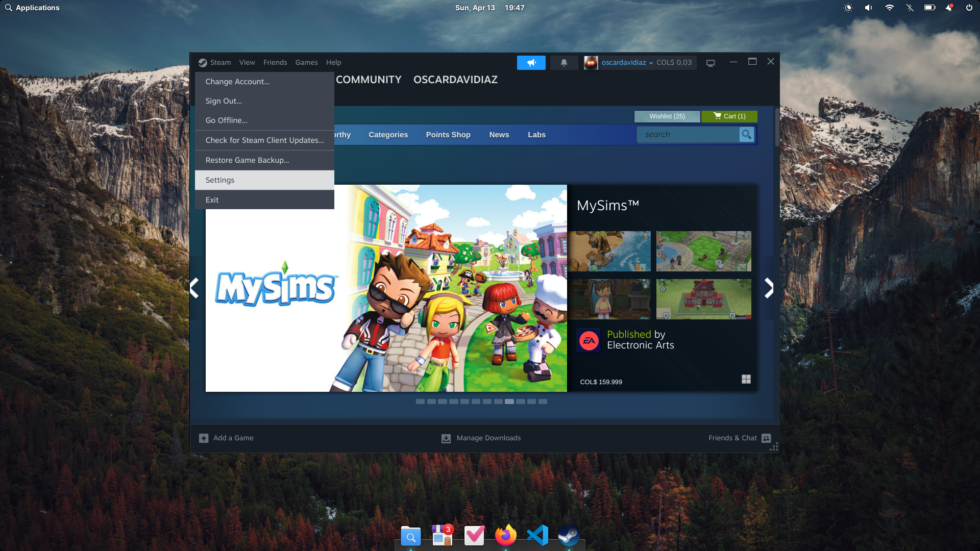Image resolution: width=980 pixels, height=551 pixels.
Task: Open the Steam announcements megaphone button
Action: pyautogui.click(x=531, y=63)
